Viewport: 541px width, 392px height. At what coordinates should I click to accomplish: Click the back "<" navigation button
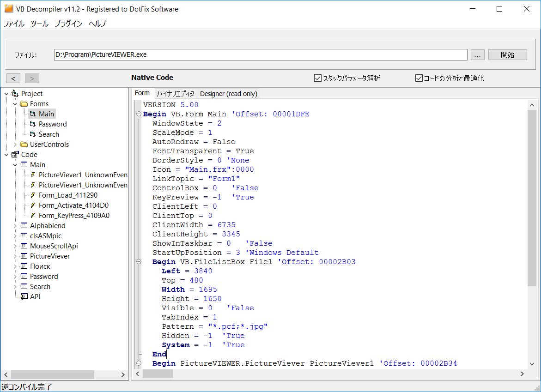tap(13, 78)
